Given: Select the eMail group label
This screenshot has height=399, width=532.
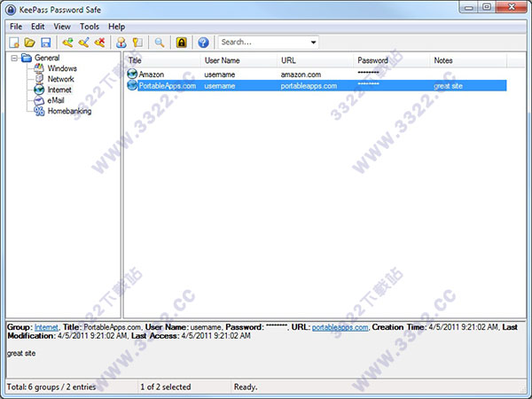Looking at the screenshot, I should [x=56, y=100].
